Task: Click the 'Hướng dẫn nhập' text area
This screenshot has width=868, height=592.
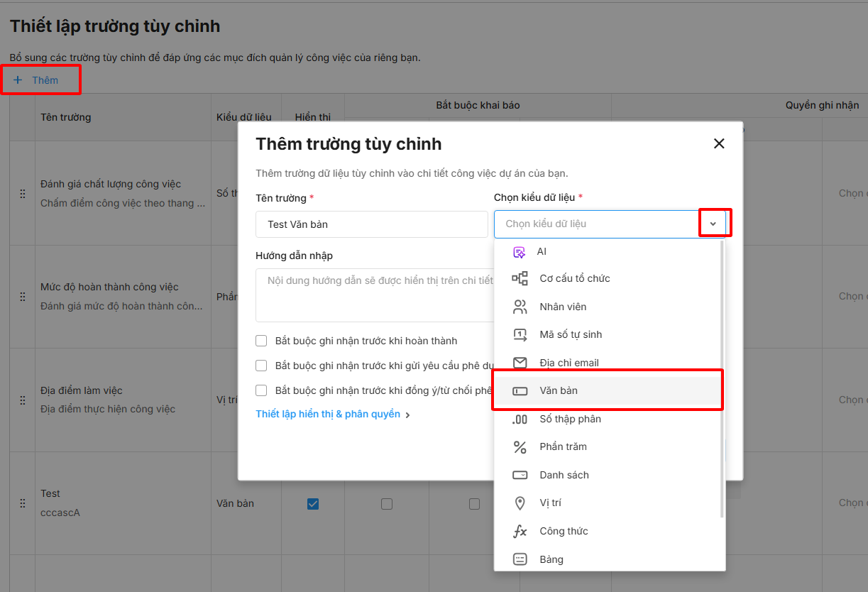Action: [374, 295]
